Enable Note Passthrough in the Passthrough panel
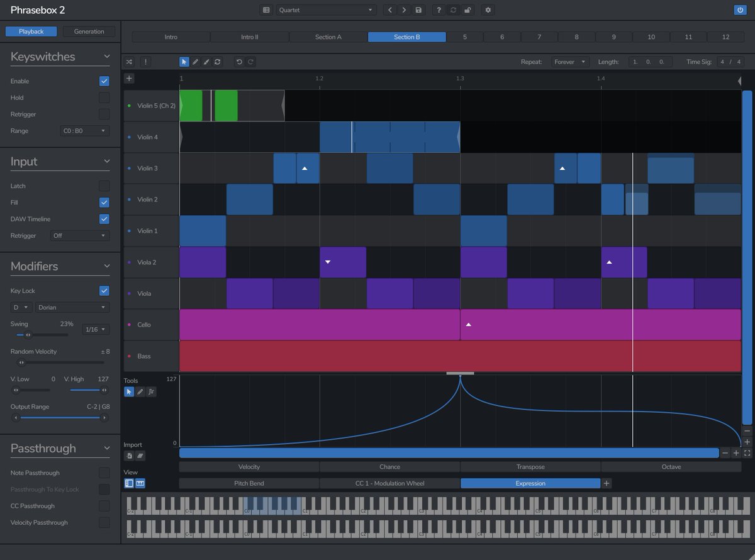Image resolution: width=755 pixels, height=560 pixels. [104, 473]
